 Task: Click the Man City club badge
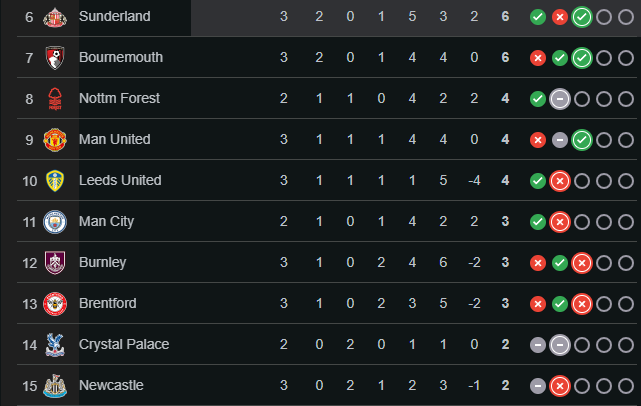(x=55, y=222)
